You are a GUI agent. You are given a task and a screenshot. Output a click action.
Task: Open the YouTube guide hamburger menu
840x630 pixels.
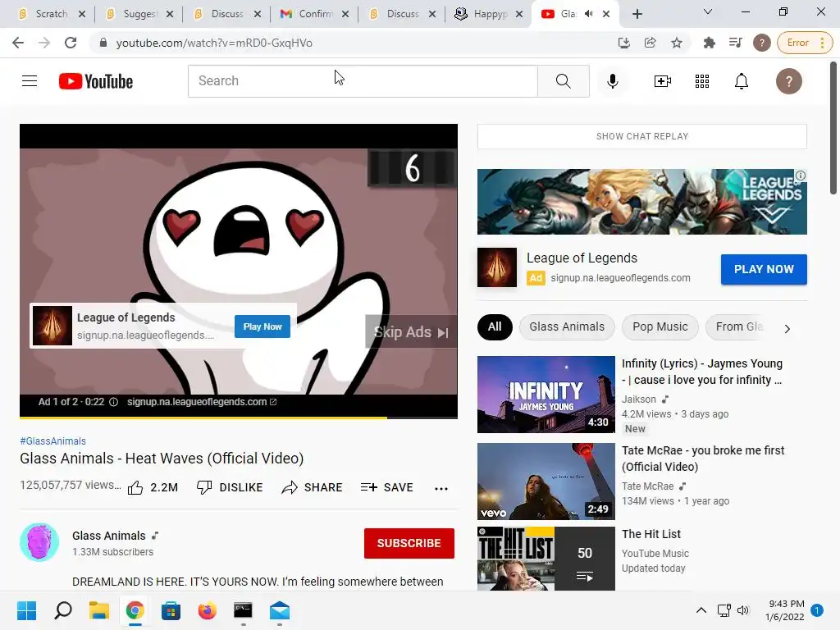(30, 81)
